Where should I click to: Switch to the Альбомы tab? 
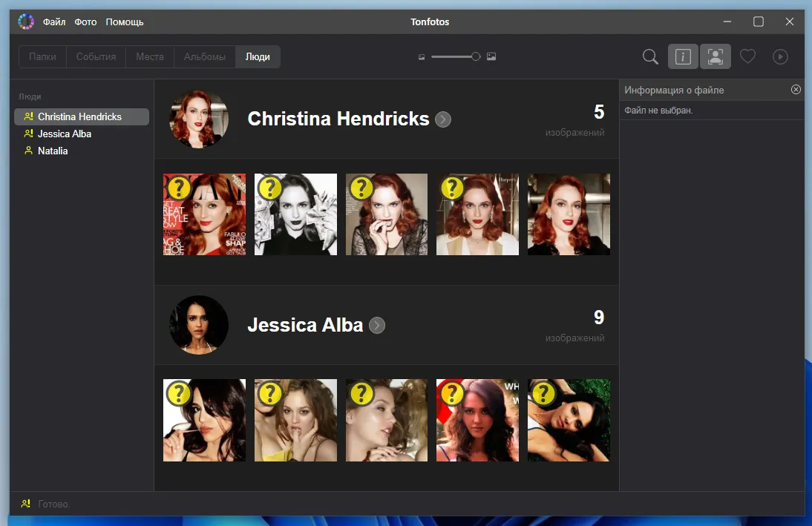[x=205, y=57]
